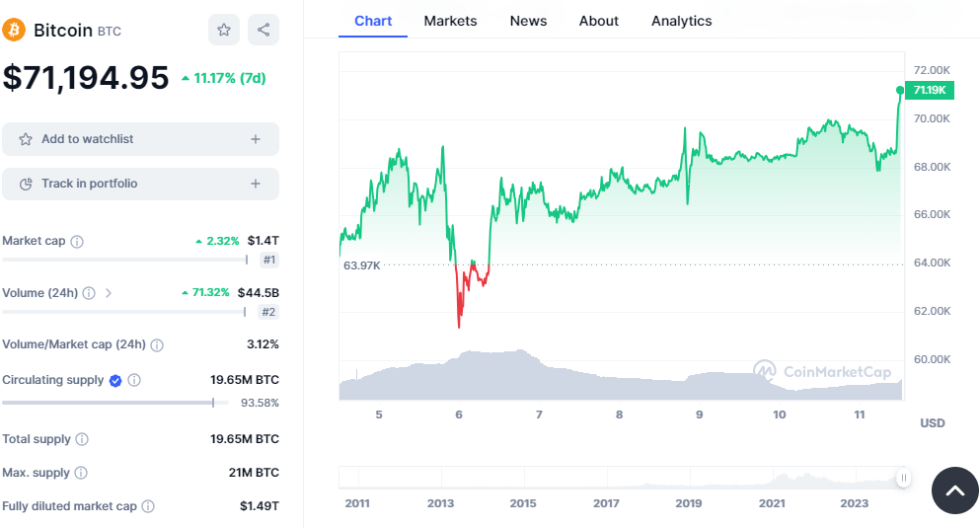Screen dimensions: 980x528
Task: Expand Volume (24h) chevron arrow
Action: coord(109,293)
